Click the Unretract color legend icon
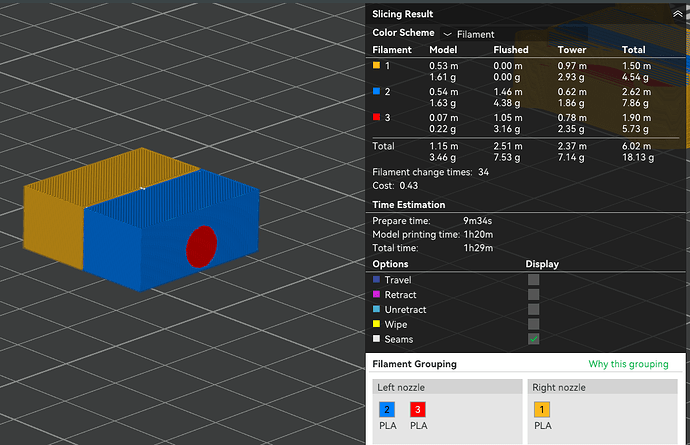 pyautogui.click(x=376, y=309)
